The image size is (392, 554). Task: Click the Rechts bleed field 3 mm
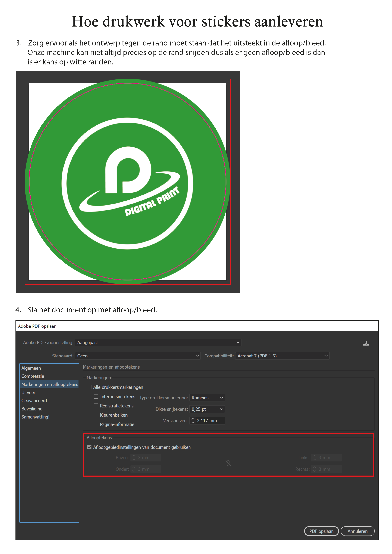(329, 469)
